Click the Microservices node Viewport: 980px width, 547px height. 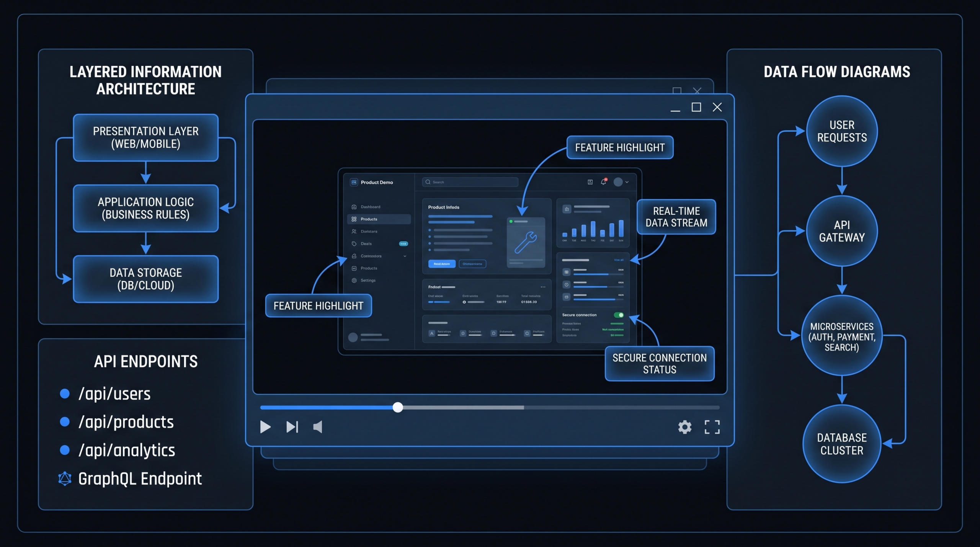point(842,336)
